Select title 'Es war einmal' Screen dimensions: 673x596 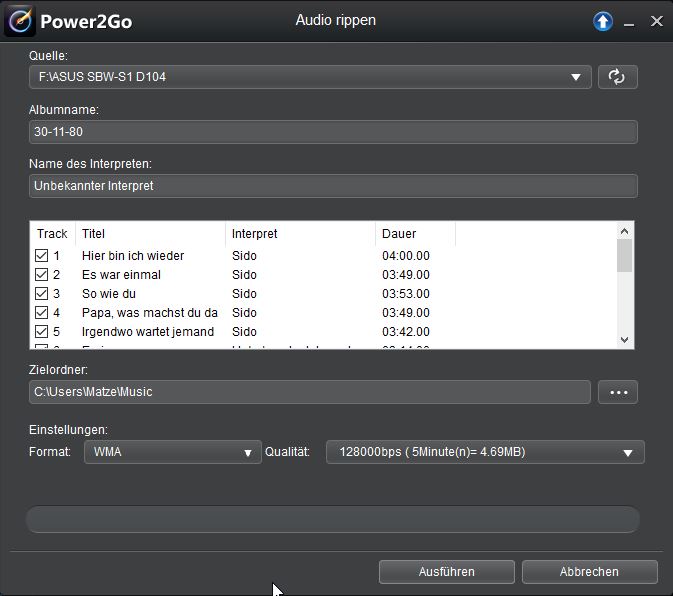click(121, 275)
